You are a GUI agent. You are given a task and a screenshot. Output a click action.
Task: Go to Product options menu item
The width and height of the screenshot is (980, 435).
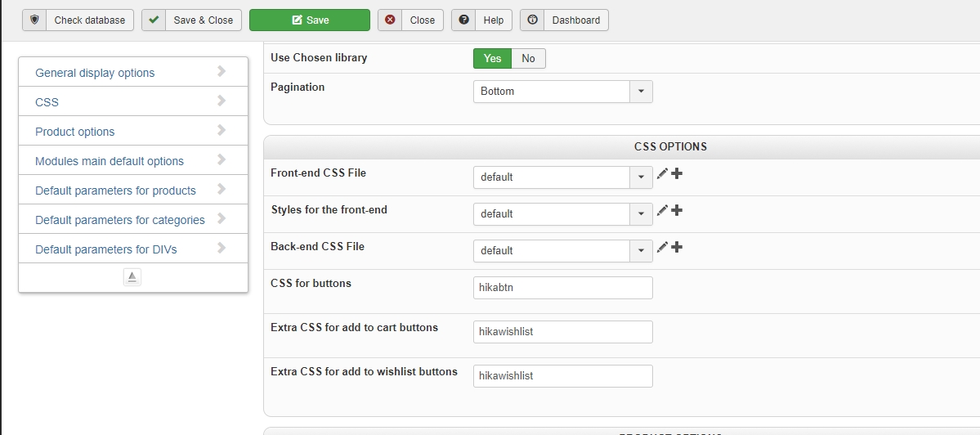pos(132,132)
